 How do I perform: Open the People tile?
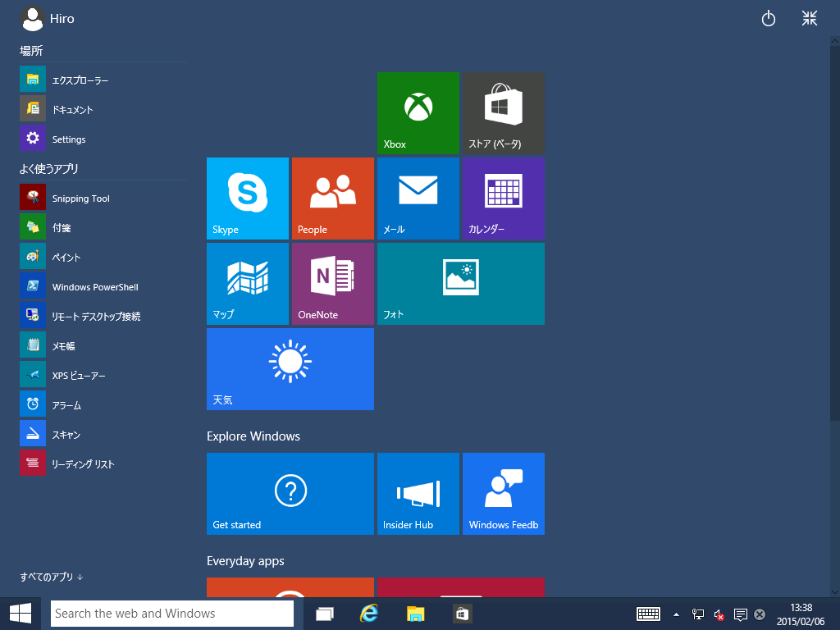coord(333,199)
